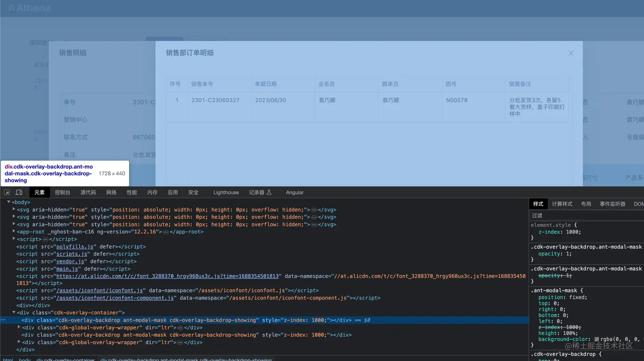Open the 计算样式 pane tab
This screenshot has width=644, height=361.
(x=562, y=204)
